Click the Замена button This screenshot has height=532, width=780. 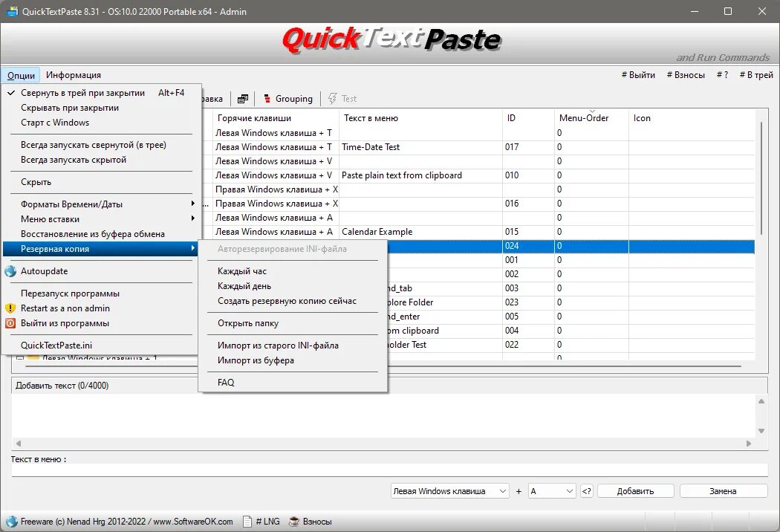click(723, 490)
